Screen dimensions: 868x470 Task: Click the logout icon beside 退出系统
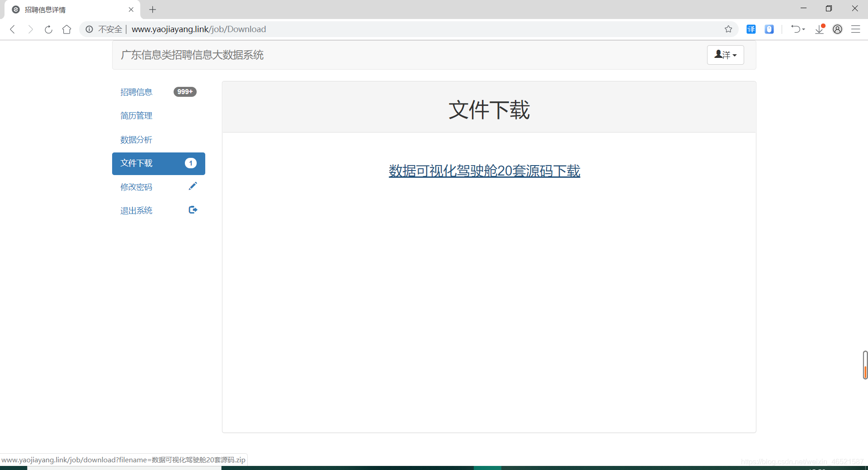(193, 210)
